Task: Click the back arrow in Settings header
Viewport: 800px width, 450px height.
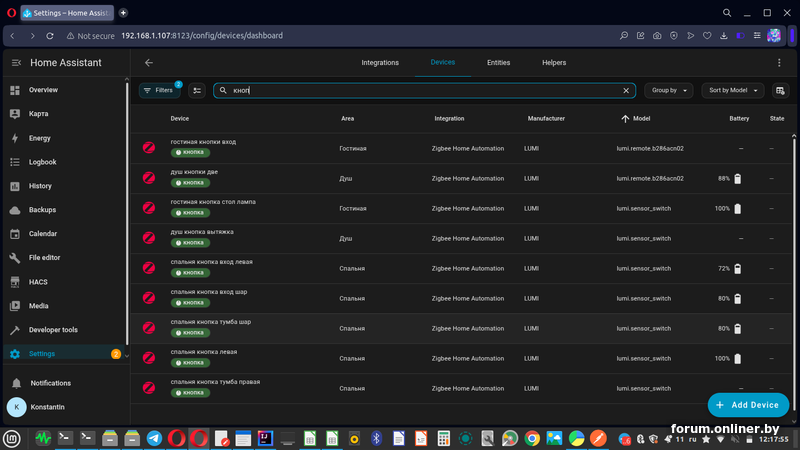Action: coord(149,62)
